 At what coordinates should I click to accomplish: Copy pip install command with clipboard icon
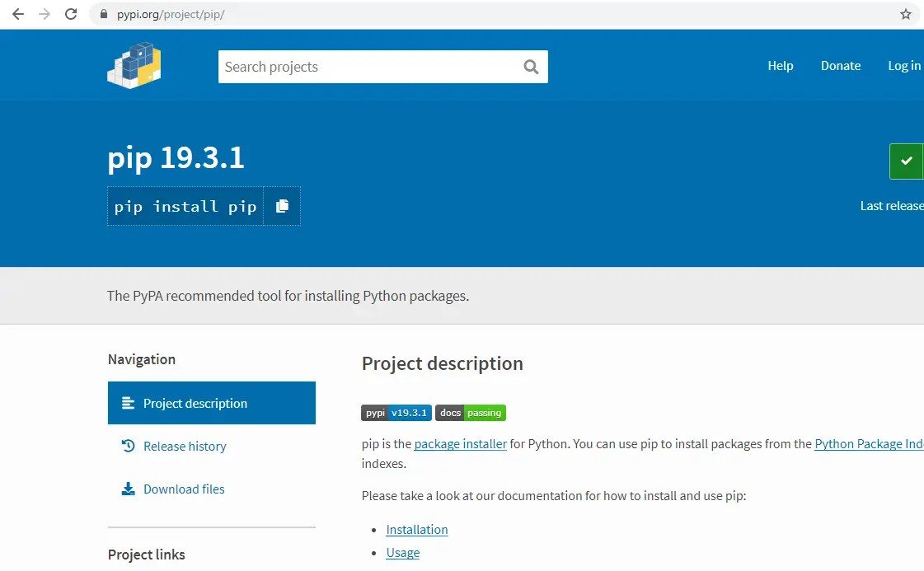coord(282,206)
